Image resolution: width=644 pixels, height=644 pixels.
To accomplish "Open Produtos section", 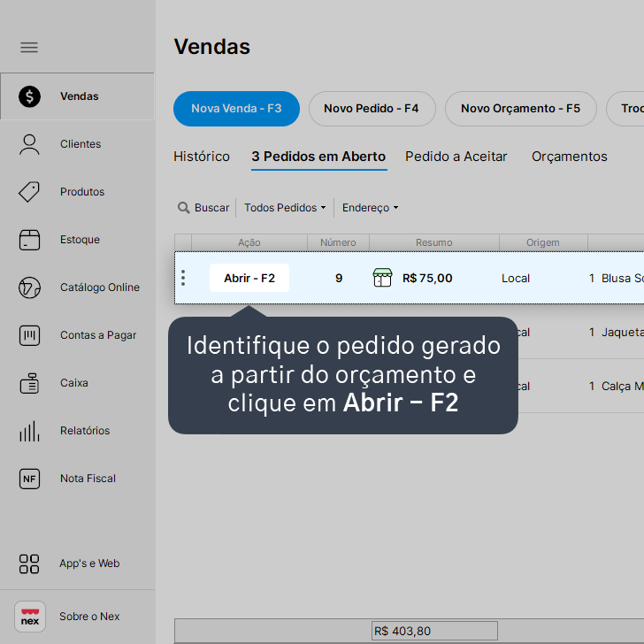I will coord(77,192).
